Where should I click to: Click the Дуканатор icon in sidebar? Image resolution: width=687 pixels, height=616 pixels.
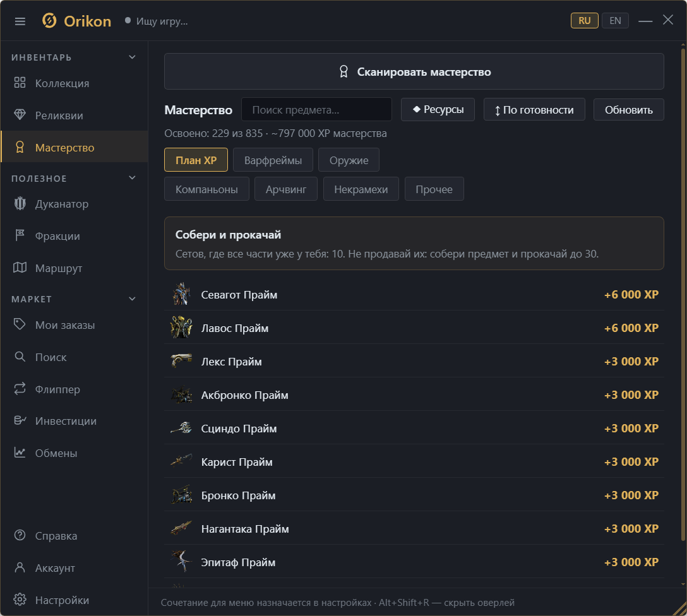pos(20,204)
